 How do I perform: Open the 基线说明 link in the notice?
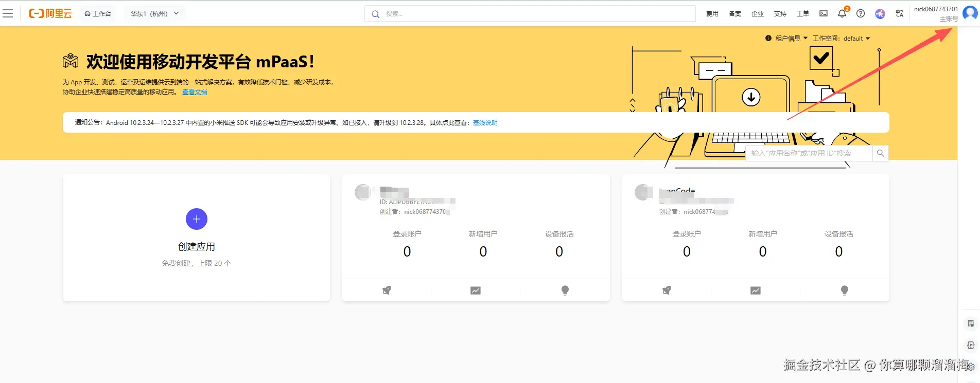[x=485, y=122]
